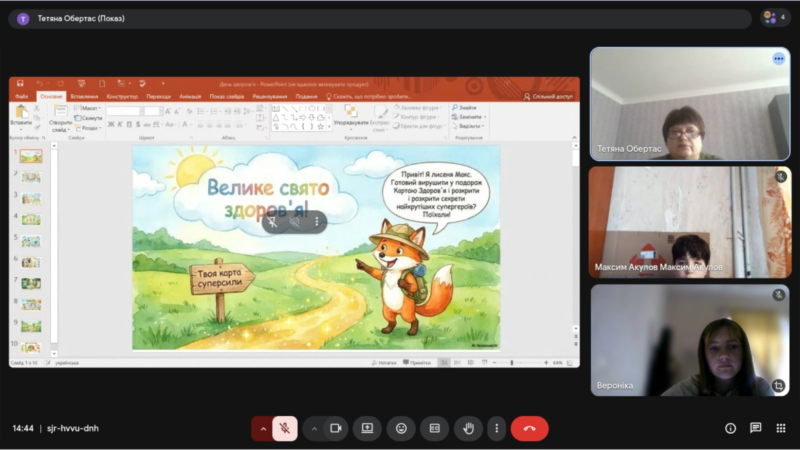Viewport: 800px width, 450px height.
Task: Click the crop icon on Вероніка's tile
Action: pos(778,385)
